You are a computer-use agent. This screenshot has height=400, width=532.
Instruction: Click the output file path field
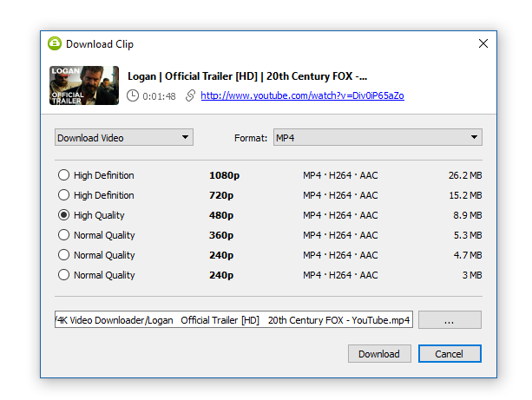[233, 319]
